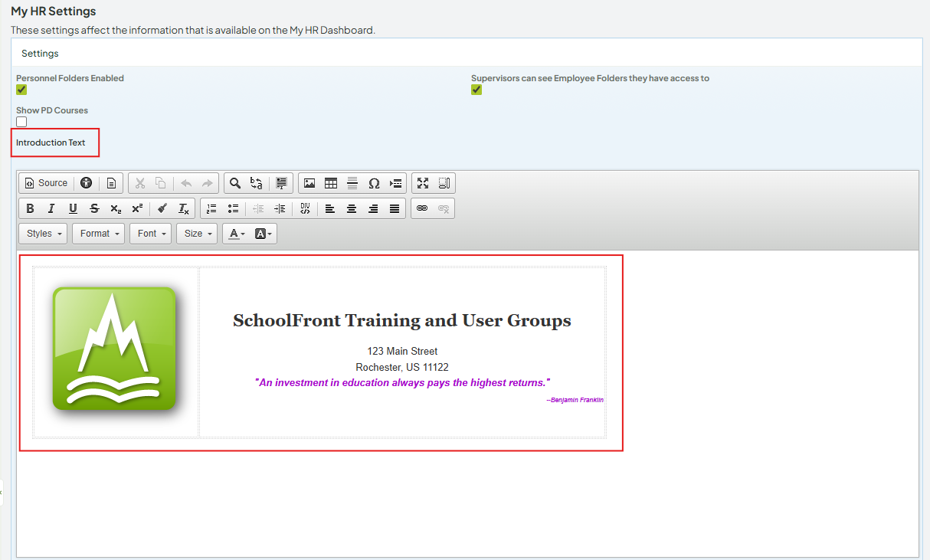Insert a numbered list

(x=211, y=208)
